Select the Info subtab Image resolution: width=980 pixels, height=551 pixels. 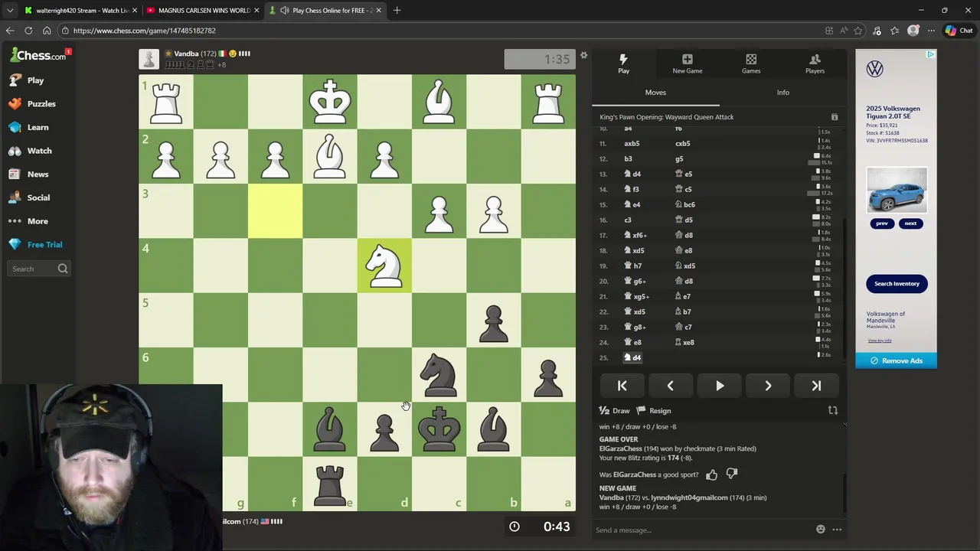(782, 93)
